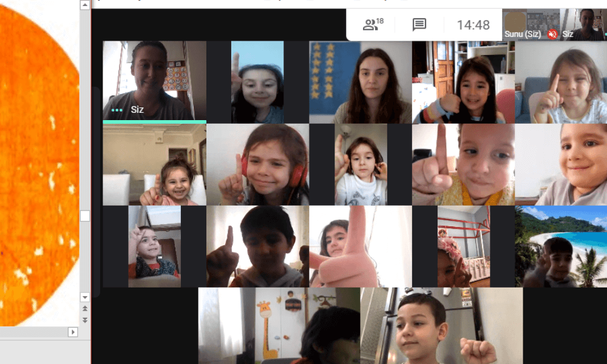The image size is (607, 364).
Task: Select the tile with light blue wall background
Action: tap(257, 82)
